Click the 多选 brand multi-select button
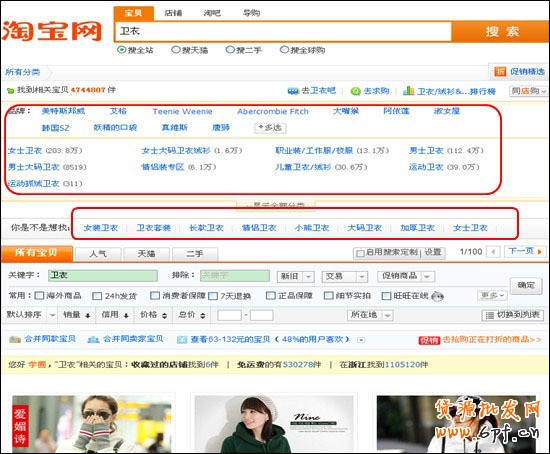Image resolution: width=550 pixels, height=454 pixels. (x=270, y=128)
